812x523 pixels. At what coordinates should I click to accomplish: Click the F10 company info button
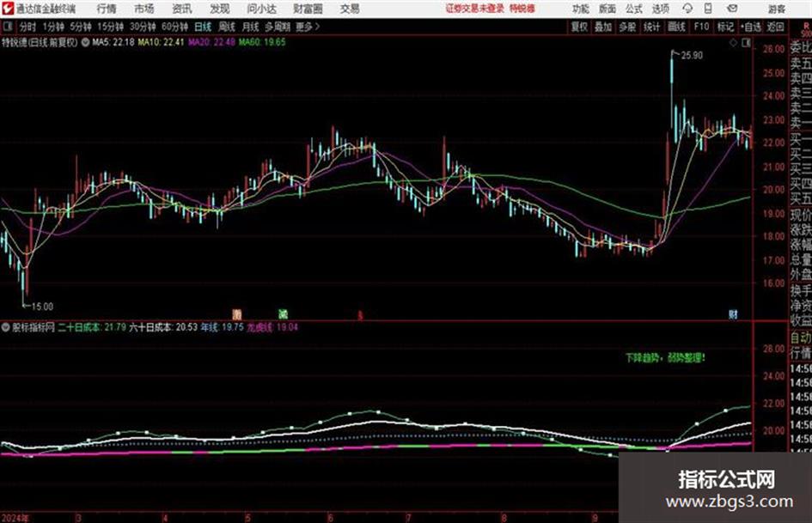tap(701, 27)
